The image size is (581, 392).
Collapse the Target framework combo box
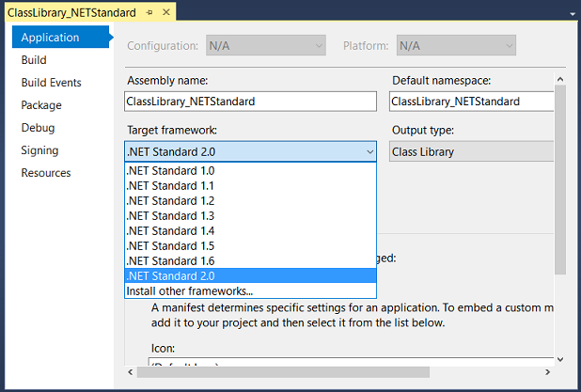(x=250, y=151)
